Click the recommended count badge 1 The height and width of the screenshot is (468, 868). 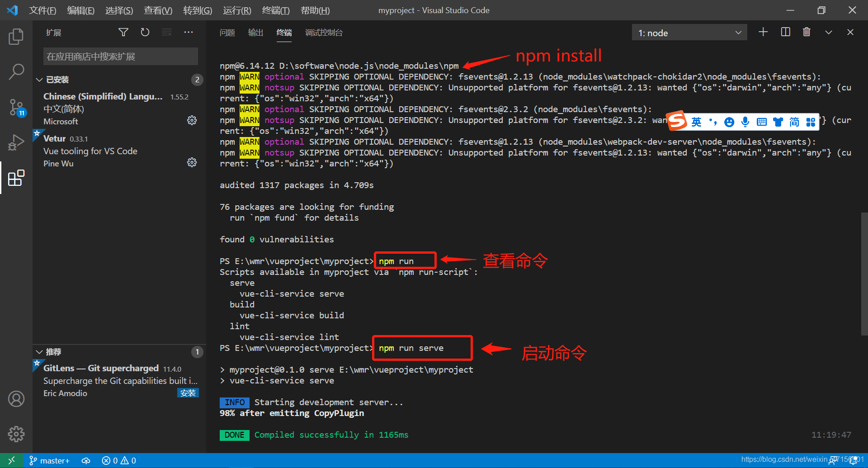click(x=197, y=352)
